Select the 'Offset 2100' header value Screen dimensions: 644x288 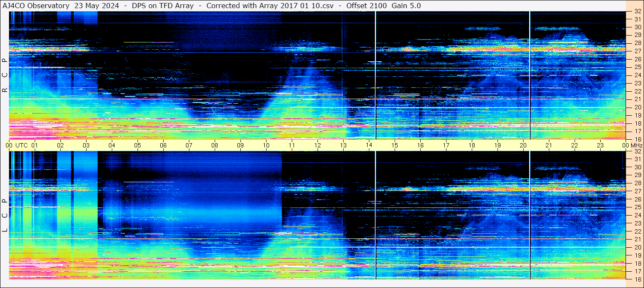[366, 6]
